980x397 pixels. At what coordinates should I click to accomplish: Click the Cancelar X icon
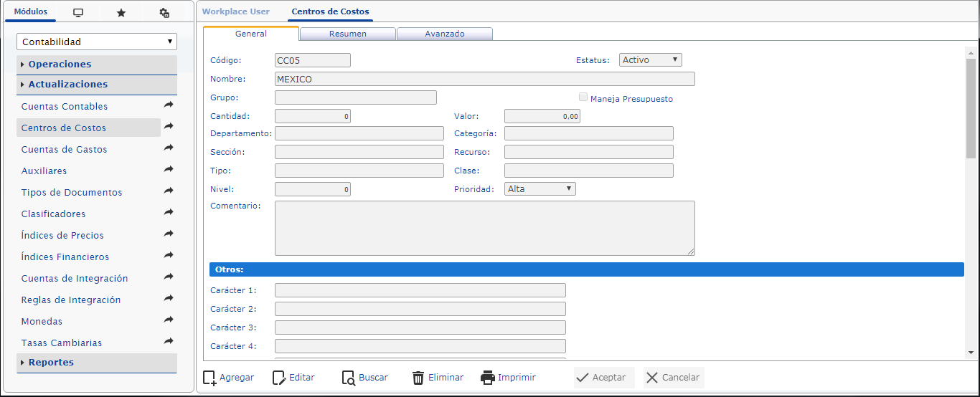[652, 378]
